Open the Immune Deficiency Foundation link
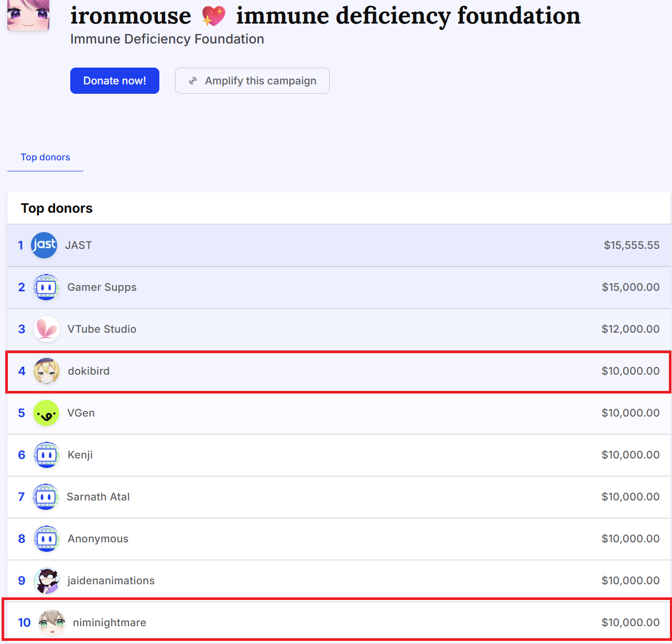672x644 pixels. [x=167, y=39]
